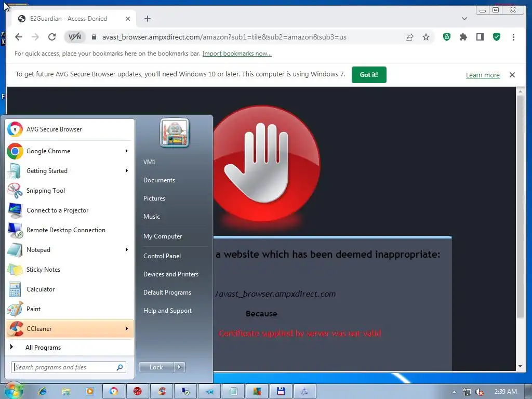The height and width of the screenshot is (399, 532).
Task: Expand shutdown options arrow beside Lock
Action: pyautogui.click(x=179, y=367)
